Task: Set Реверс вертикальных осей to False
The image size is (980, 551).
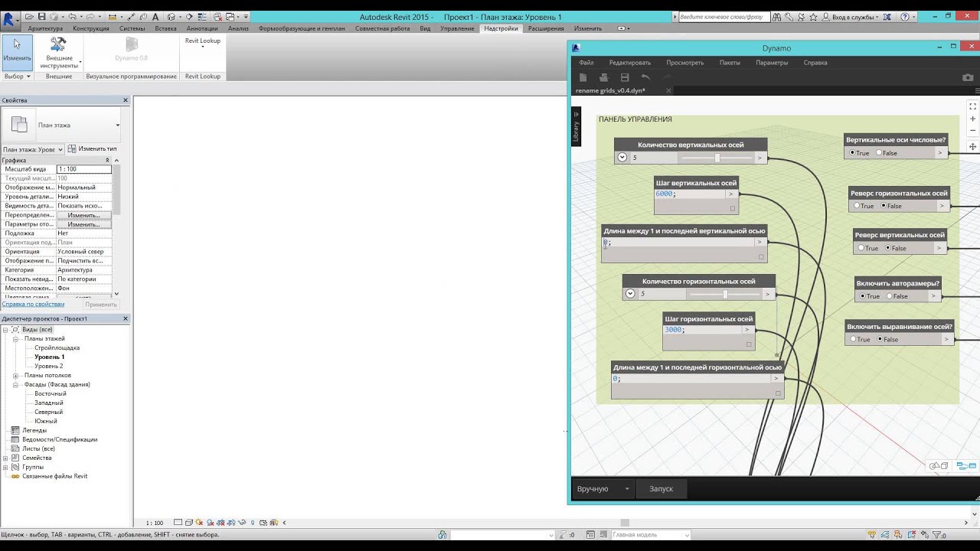Action: [x=888, y=248]
